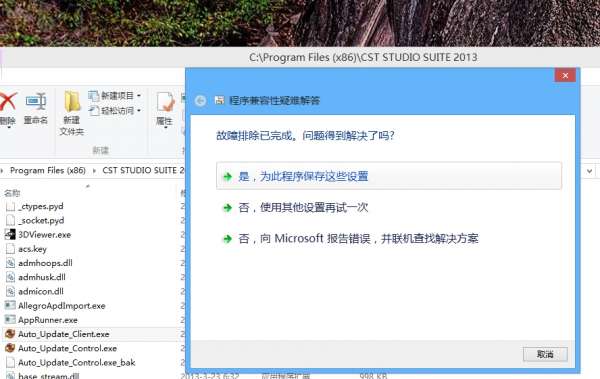Open the address bar history dropdown
This screenshot has width=600, height=379.
click(589, 171)
